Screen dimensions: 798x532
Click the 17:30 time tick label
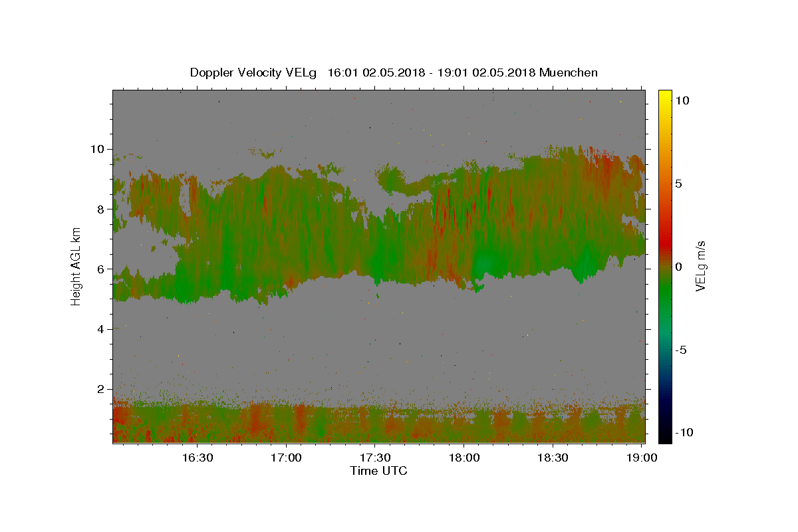click(x=375, y=458)
